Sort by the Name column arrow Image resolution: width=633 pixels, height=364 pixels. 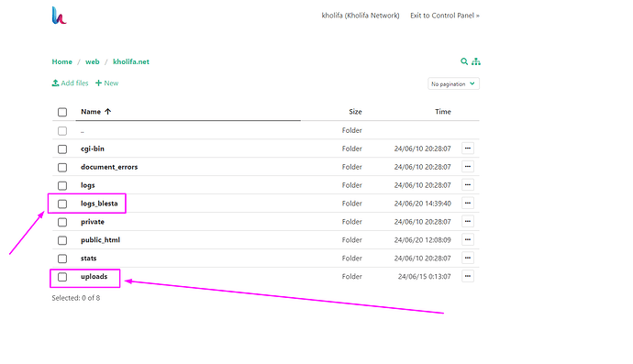(x=107, y=111)
